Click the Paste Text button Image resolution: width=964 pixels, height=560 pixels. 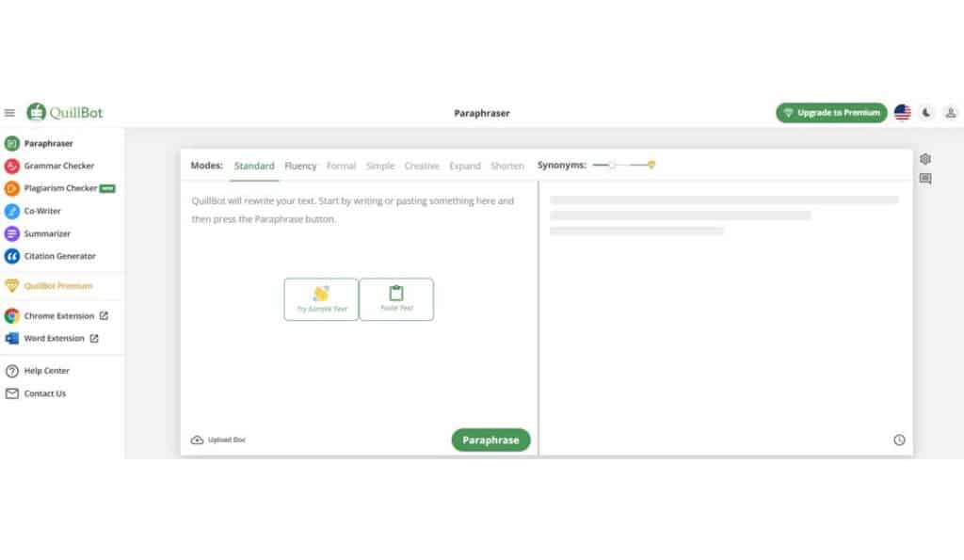point(396,299)
